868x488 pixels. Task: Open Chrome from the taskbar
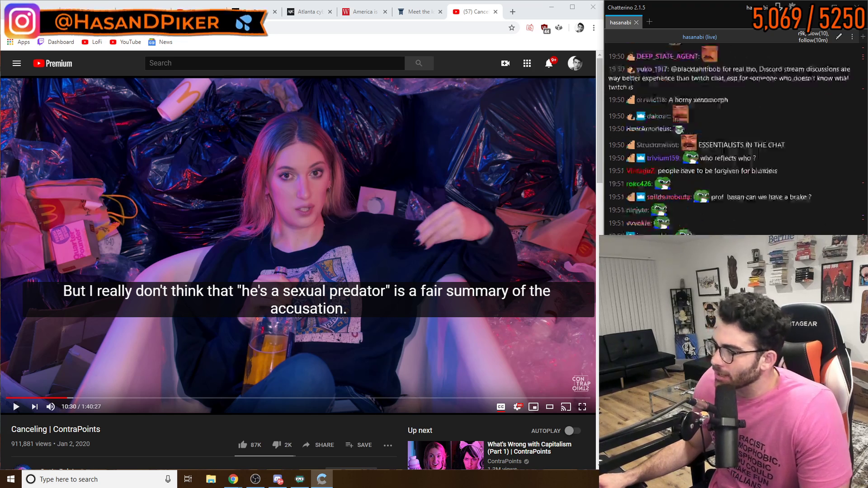point(233,479)
